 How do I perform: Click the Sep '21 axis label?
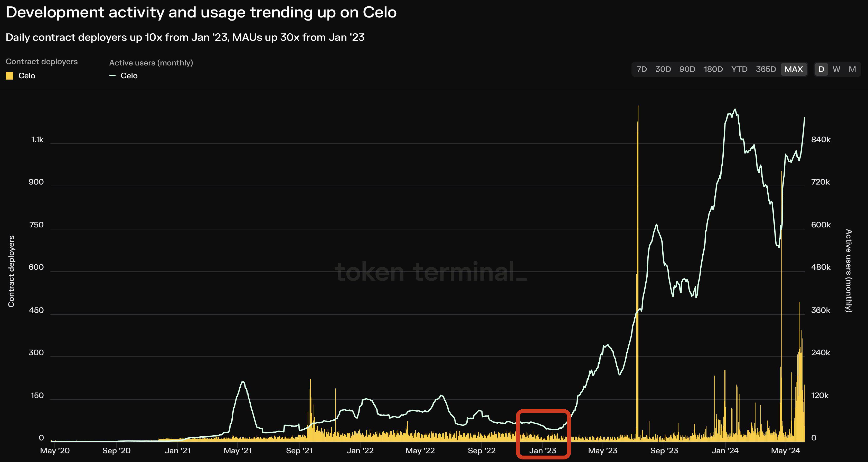[299, 450]
